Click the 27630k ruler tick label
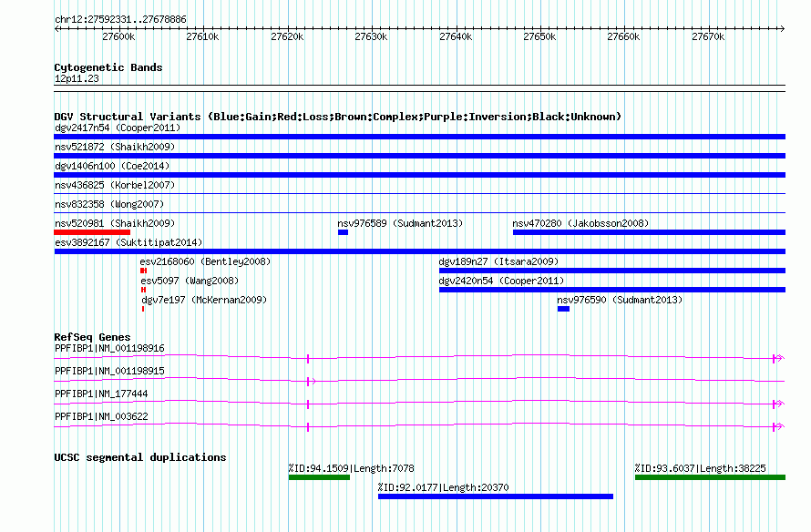Image resolution: width=811 pixels, height=532 pixels. 371,37
